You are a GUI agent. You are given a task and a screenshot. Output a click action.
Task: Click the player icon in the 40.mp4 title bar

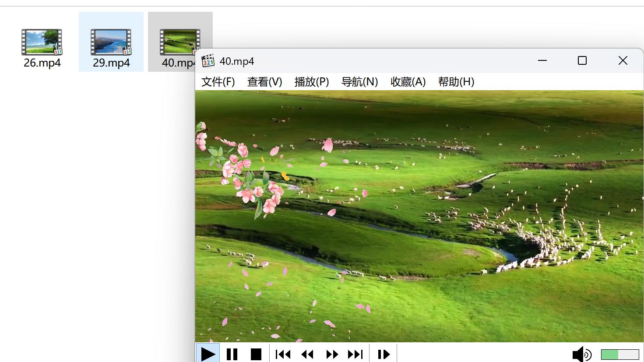[208, 61]
